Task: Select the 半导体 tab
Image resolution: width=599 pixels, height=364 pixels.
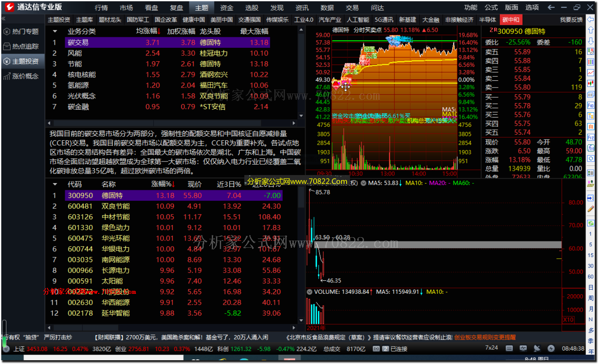Action: coord(487,19)
